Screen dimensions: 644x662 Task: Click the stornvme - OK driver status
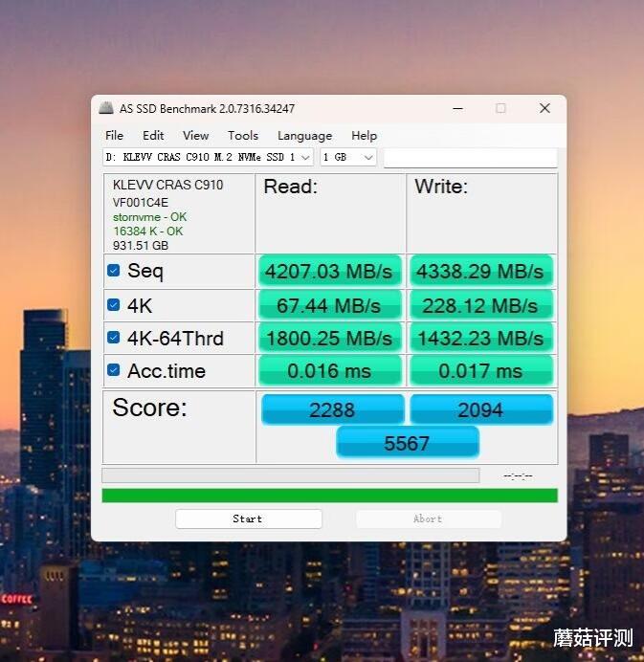pyautogui.click(x=149, y=217)
